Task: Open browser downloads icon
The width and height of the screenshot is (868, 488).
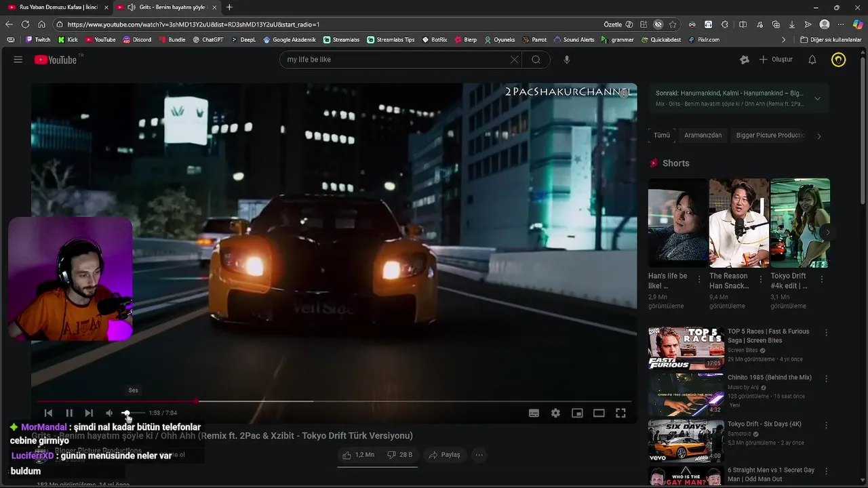Action: 792,24
